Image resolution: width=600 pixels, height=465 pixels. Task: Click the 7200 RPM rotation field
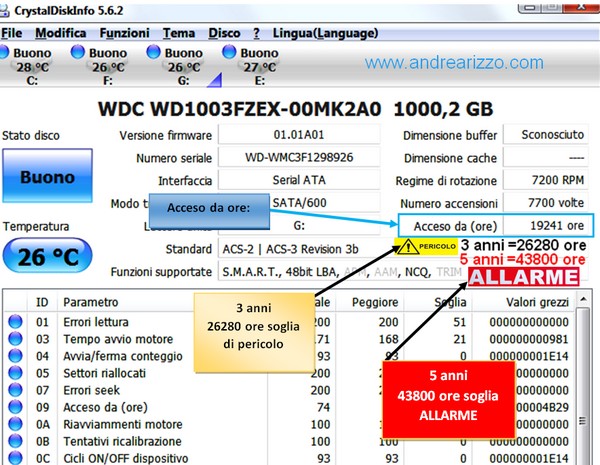pos(546,180)
